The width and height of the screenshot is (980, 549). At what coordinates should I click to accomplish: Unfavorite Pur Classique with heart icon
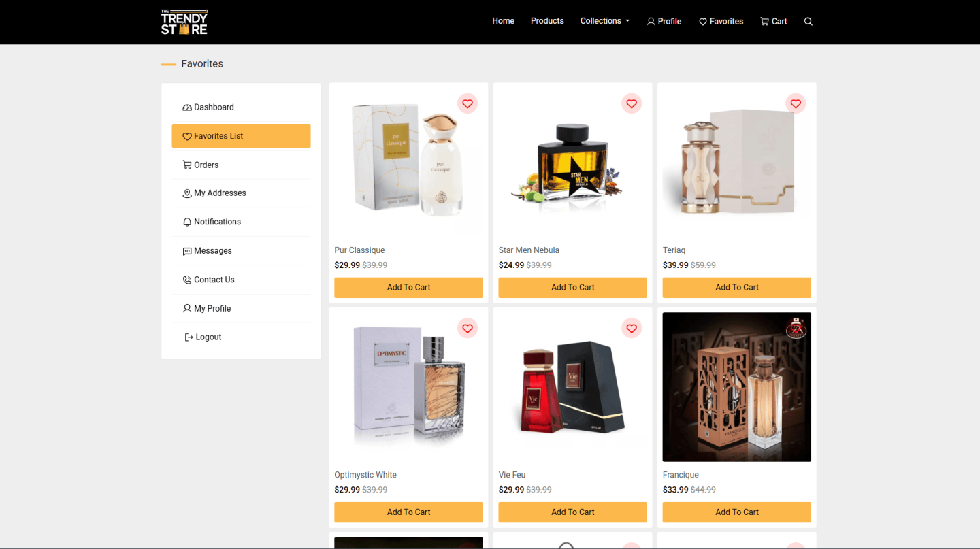point(468,103)
